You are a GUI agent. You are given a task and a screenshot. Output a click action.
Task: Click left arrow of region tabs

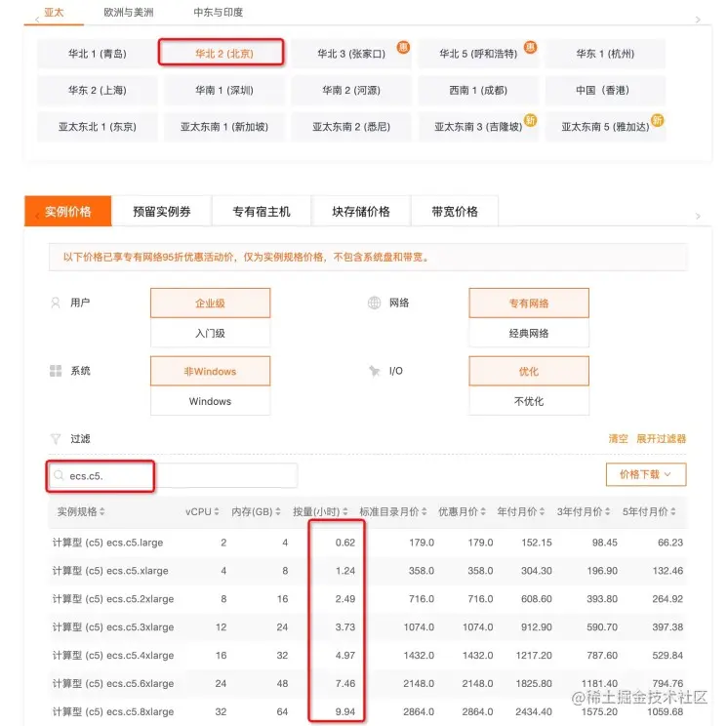(38, 20)
